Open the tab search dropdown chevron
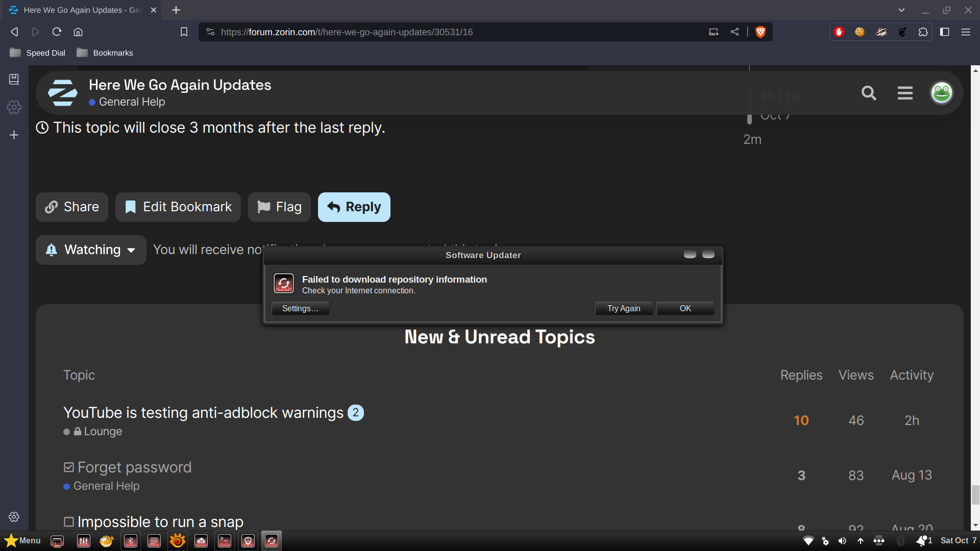Viewport: 980px width, 551px height. tap(901, 10)
